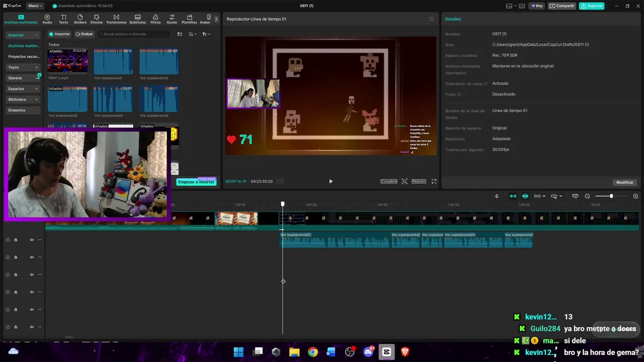Open the Plantillas panel
This screenshot has height=362, width=644.
189,19
